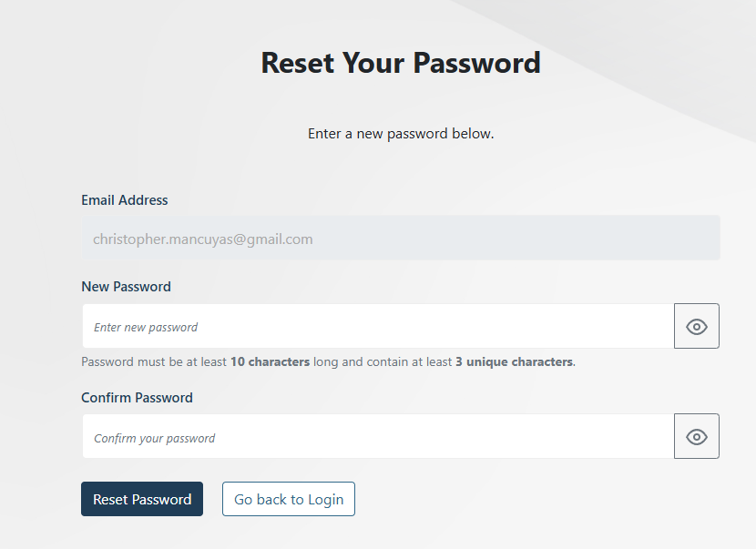Click the disabled christopher.mancuyas@gmail.com email field
Image resolution: width=756 pixels, height=549 pixels.
click(401, 239)
